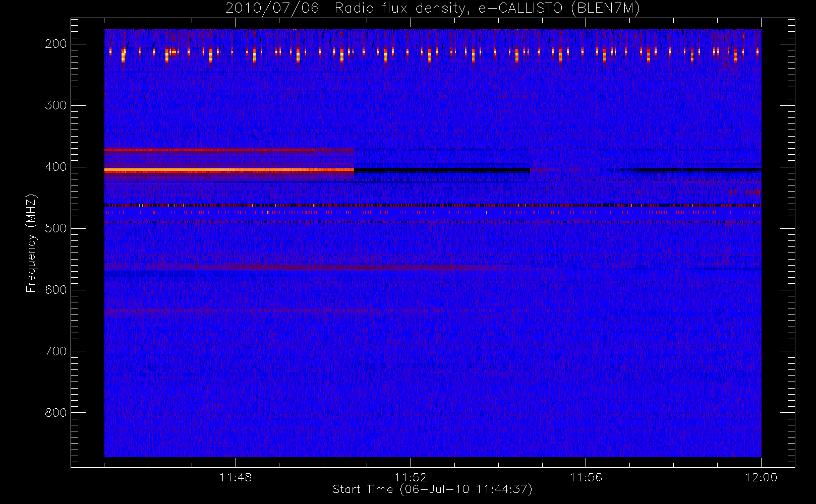Image resolution: width=816 pixels, height=504 pixels.
Task: Click the 11:56 time tick label
Action: click(x=586, y=477)
